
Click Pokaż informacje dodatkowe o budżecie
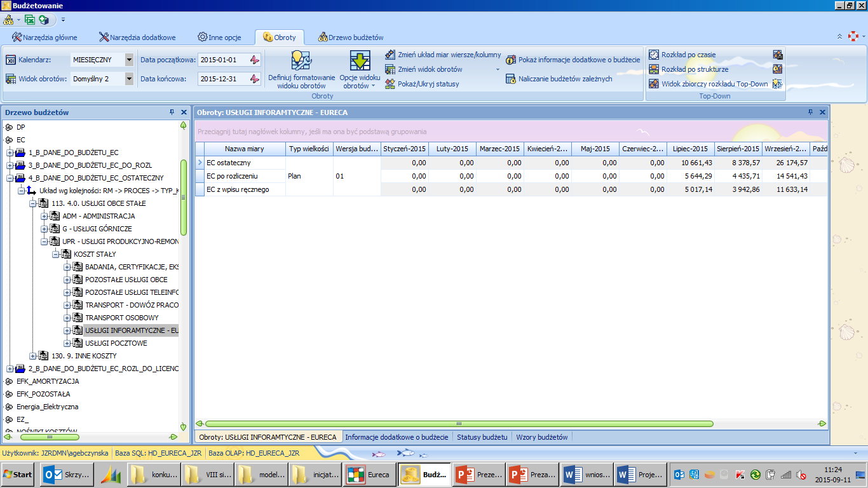573,60
